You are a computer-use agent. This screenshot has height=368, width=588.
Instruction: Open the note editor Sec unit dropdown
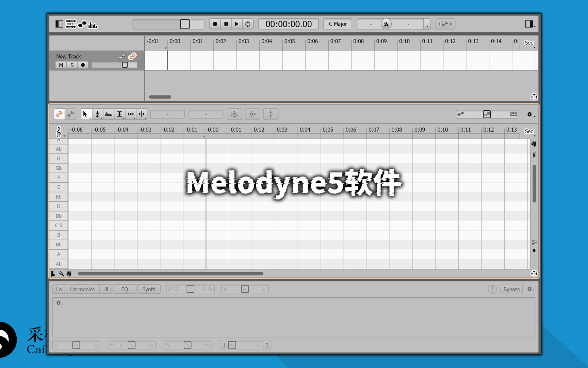click(529, 132)
